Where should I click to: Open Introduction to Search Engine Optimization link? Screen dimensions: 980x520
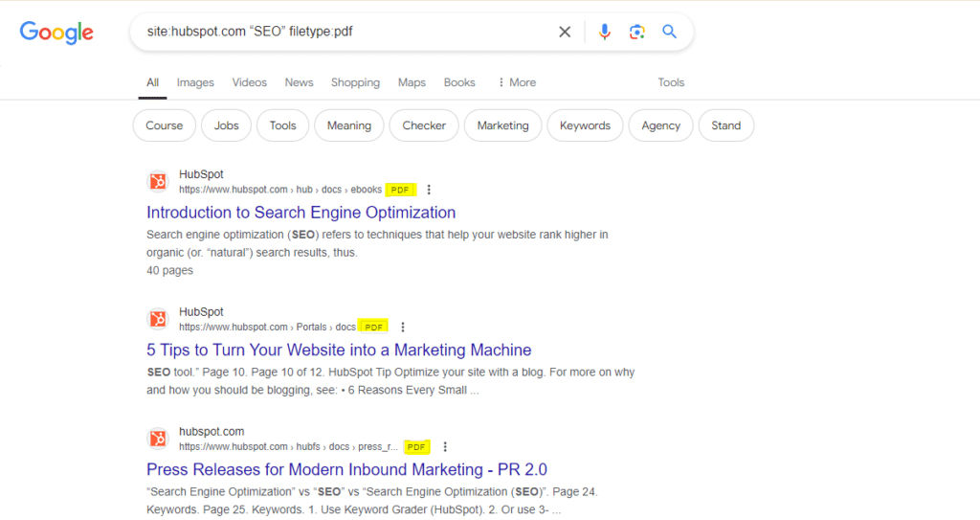(x=301, y=213)
